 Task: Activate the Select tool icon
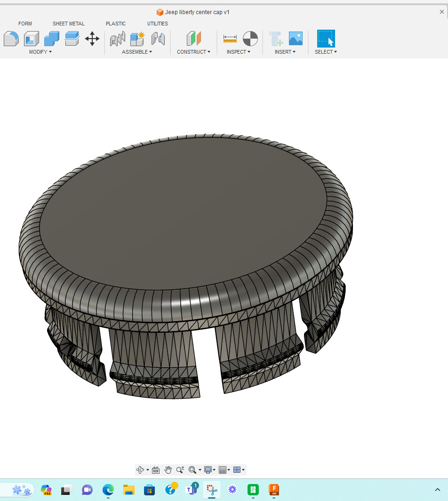pos(326,39)
